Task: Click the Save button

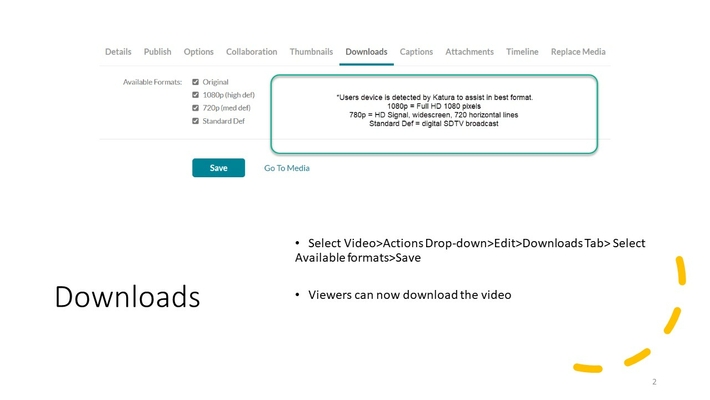Action: pos(218,168)
